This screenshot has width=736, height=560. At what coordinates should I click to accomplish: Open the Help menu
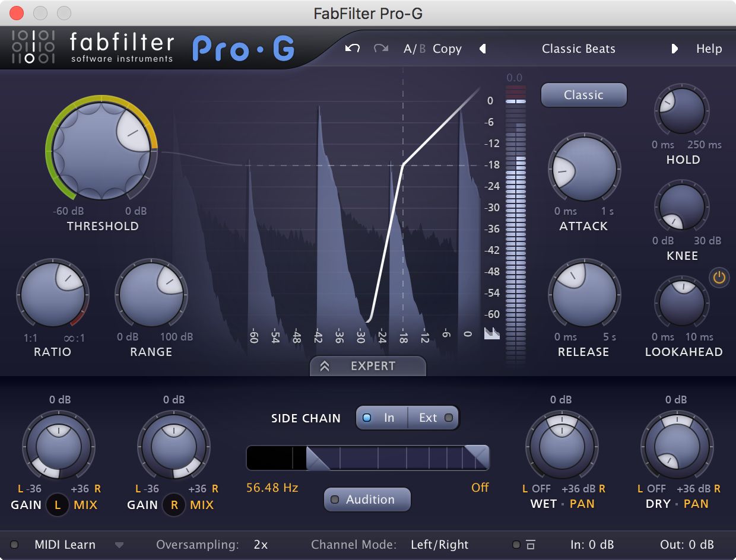(709, 49)
